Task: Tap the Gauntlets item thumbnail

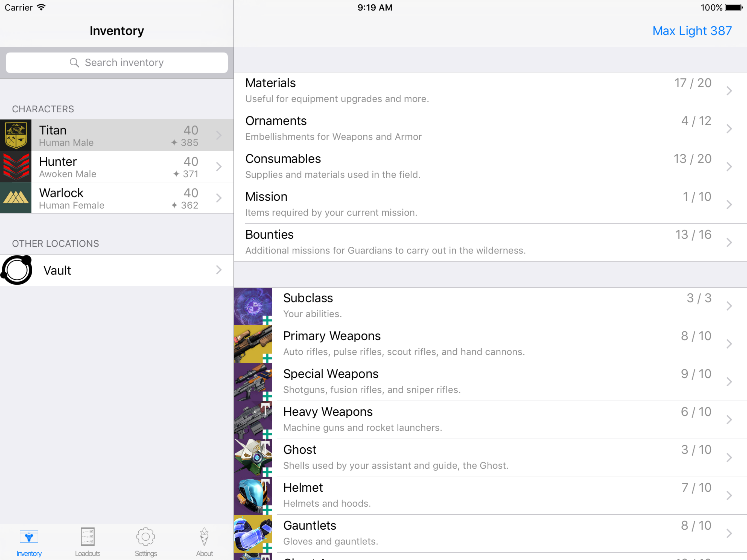Action: pyautogui.click(x=253, y=534)
